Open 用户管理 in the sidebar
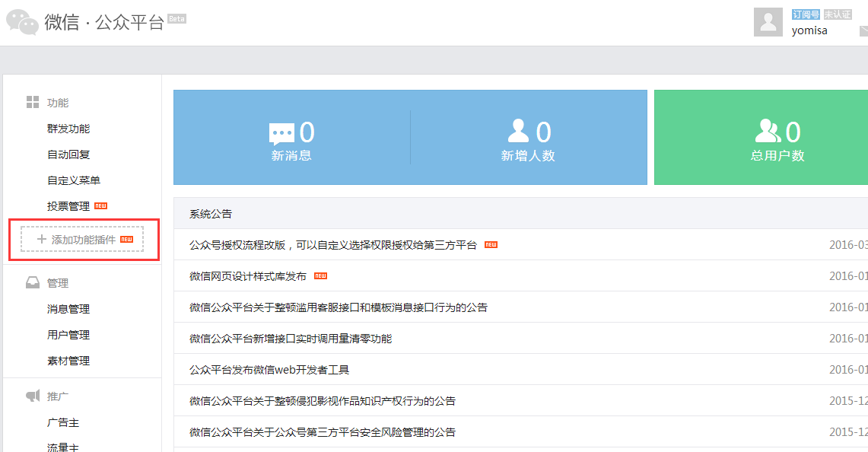 pos(68,335)
